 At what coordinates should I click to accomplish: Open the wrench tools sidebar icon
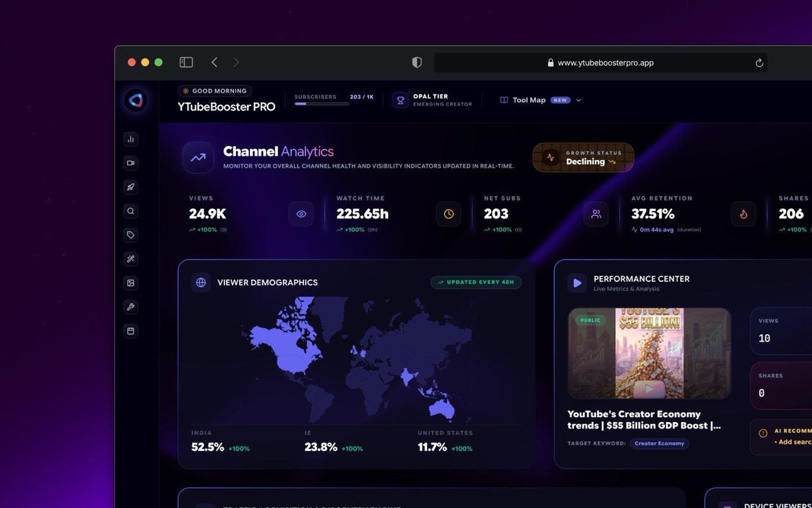click(x=131, y=307)
